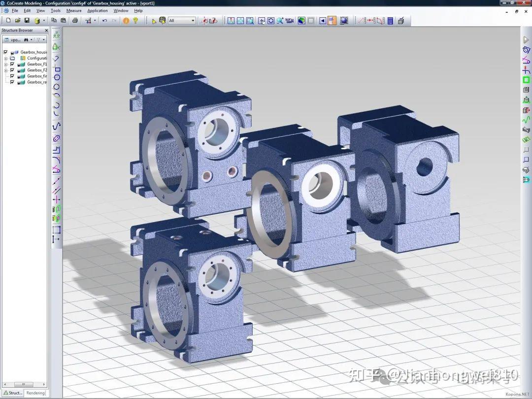The width and height of the screenshot is (532, 399).
Task: Expand the Gearbox_F1 tree node
Action: tap(5, 64)
